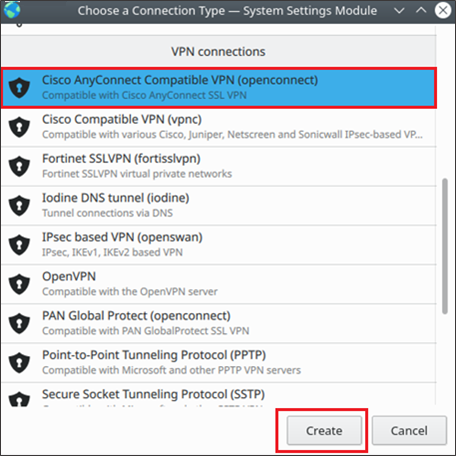Click the shield icon beside Cisco Compatible VPN (vpnc)
The width and height of the screenshot is (456, 456).
tap(19, 127)
